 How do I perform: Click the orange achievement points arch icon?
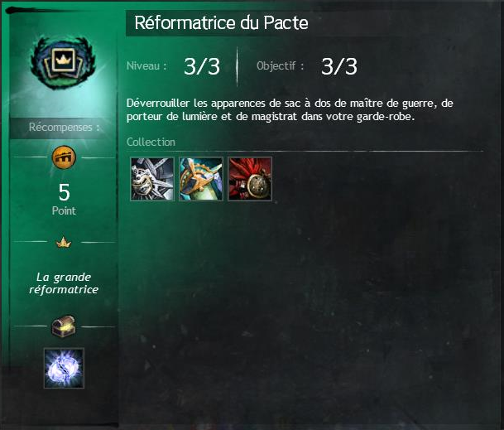(x=64, y=157)
